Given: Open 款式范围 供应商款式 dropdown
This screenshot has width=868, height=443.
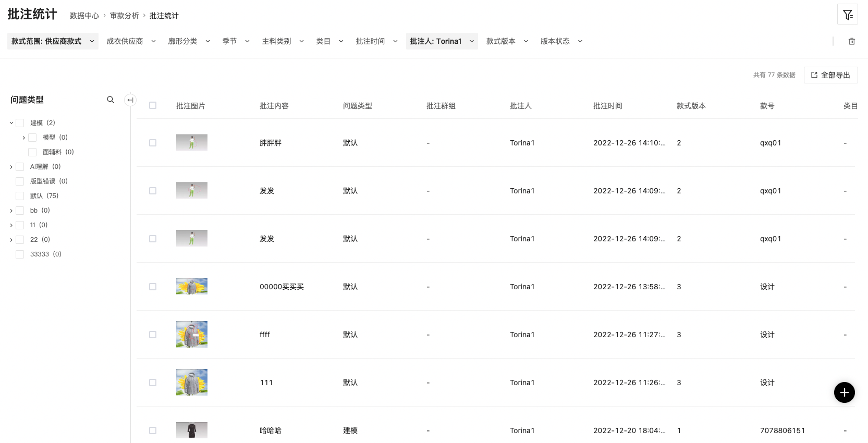Looking at the screenshot, I should click(53, 41).
